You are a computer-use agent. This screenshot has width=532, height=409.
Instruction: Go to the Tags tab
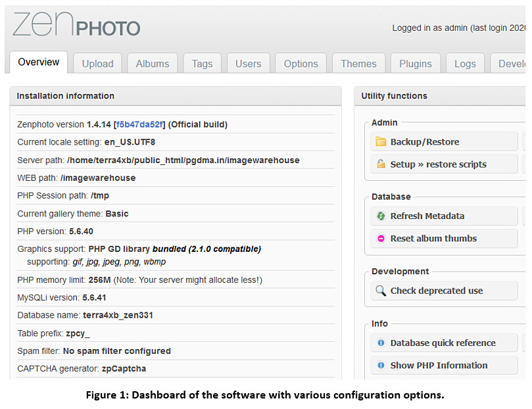pos(202,64)
